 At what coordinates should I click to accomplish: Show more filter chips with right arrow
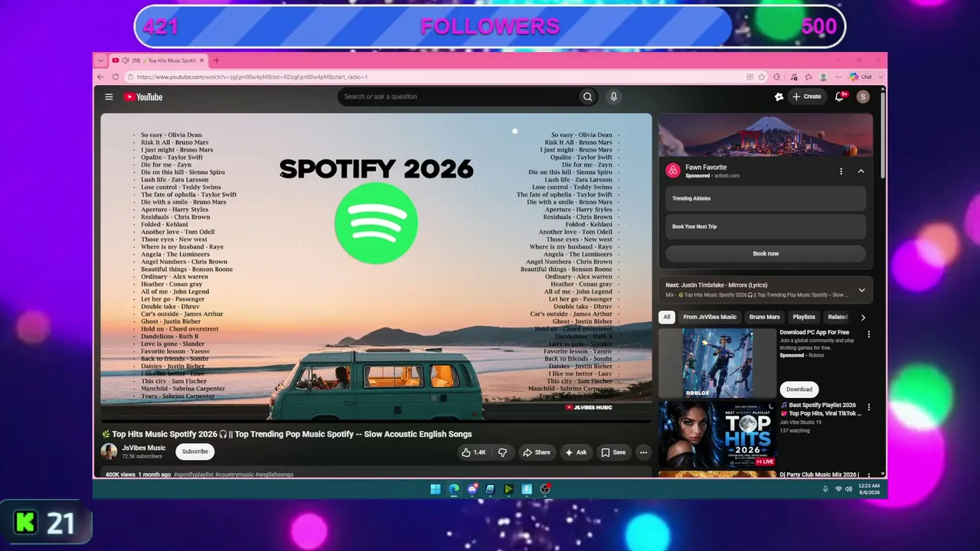[x=863, y=318]
